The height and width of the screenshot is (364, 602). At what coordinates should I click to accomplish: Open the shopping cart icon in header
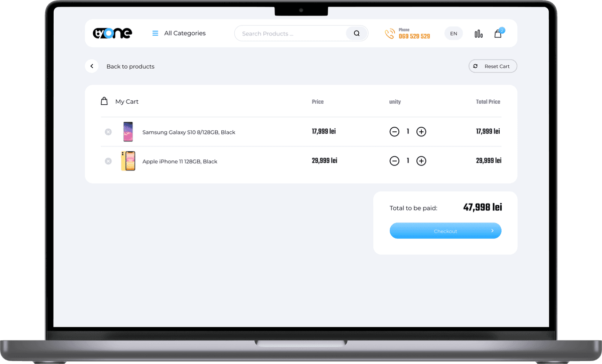click(x=498, y=34)
